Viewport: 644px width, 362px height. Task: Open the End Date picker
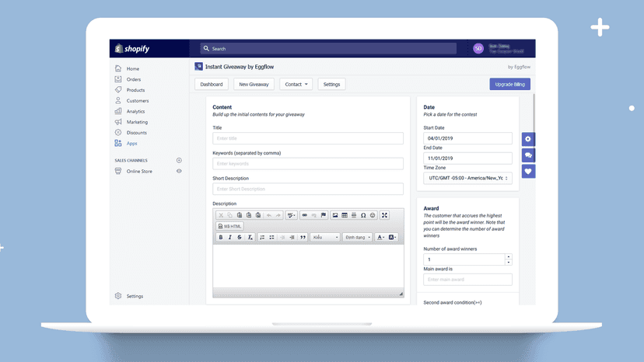467,158
